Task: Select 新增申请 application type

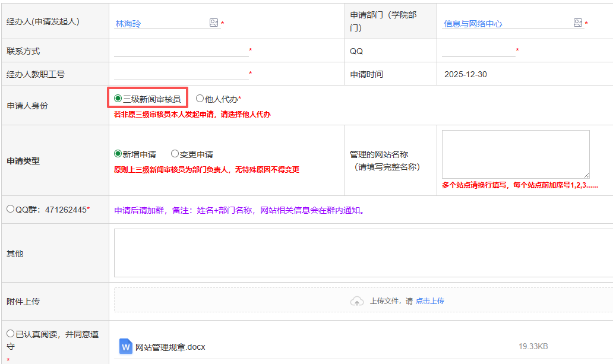Action: pos(118,154)
